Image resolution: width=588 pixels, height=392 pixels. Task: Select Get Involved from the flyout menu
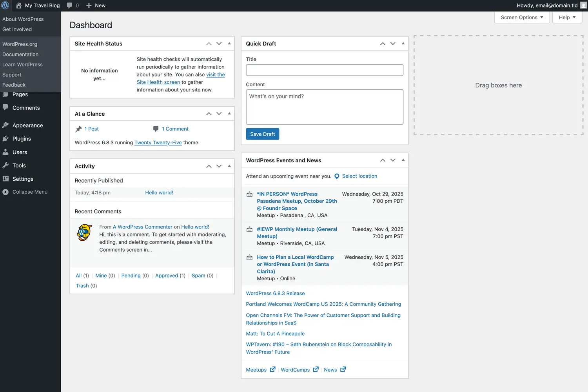click(17, 29)
